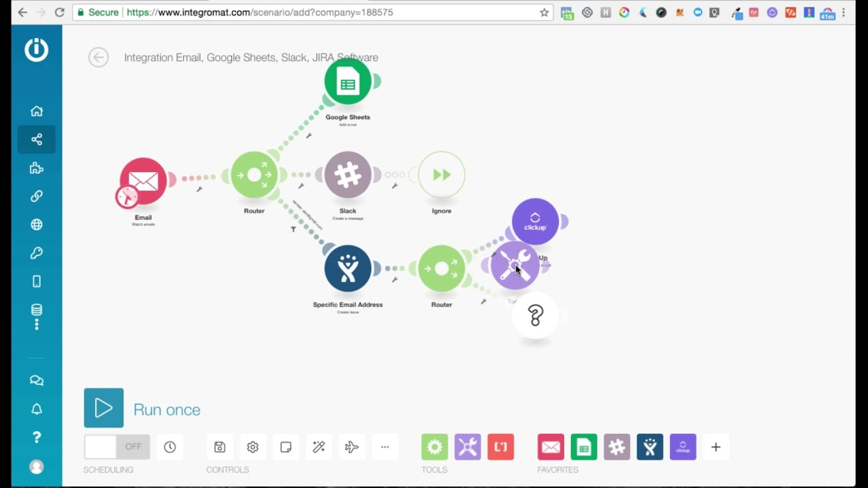
Task: Open the Google Sheets add a row module
Action: point(348,81)
